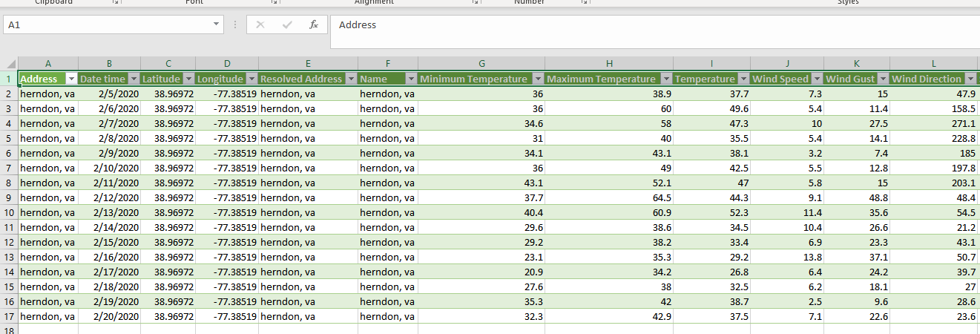The image size is (980, 334).
Task: Click the Select All corner triangle
Action: tap(10, 64)
